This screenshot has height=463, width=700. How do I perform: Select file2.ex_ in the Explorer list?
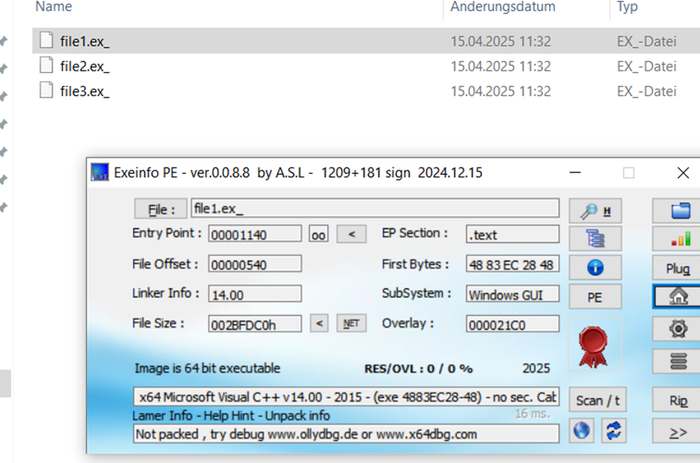click(366, 66)
